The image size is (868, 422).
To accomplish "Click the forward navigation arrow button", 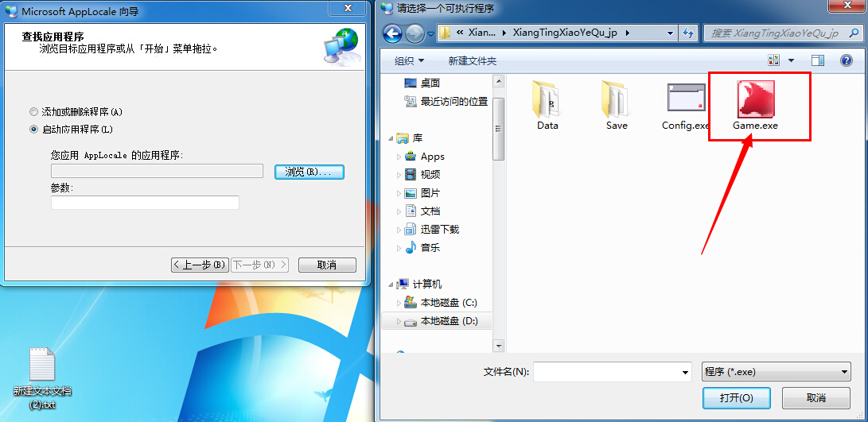I will (415, 33).
